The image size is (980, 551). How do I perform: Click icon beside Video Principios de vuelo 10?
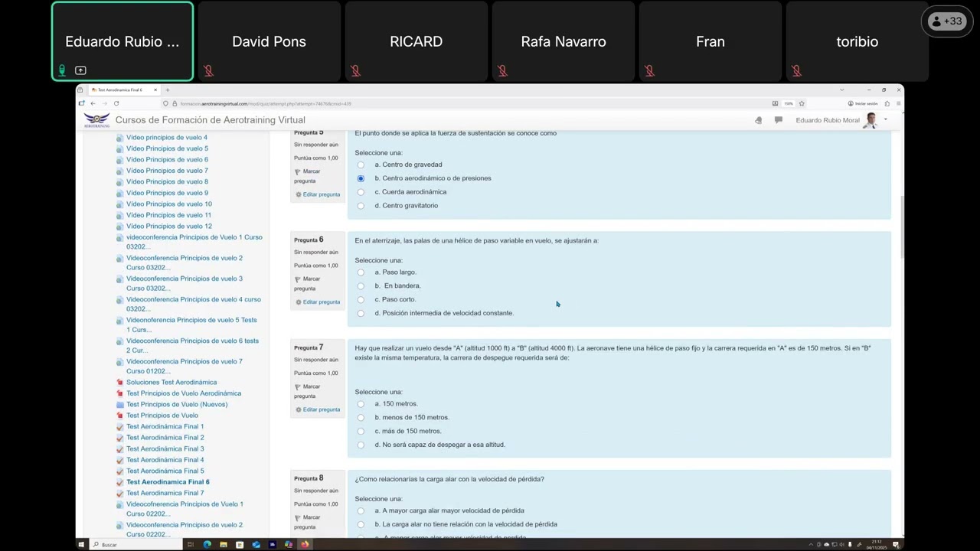119,204
